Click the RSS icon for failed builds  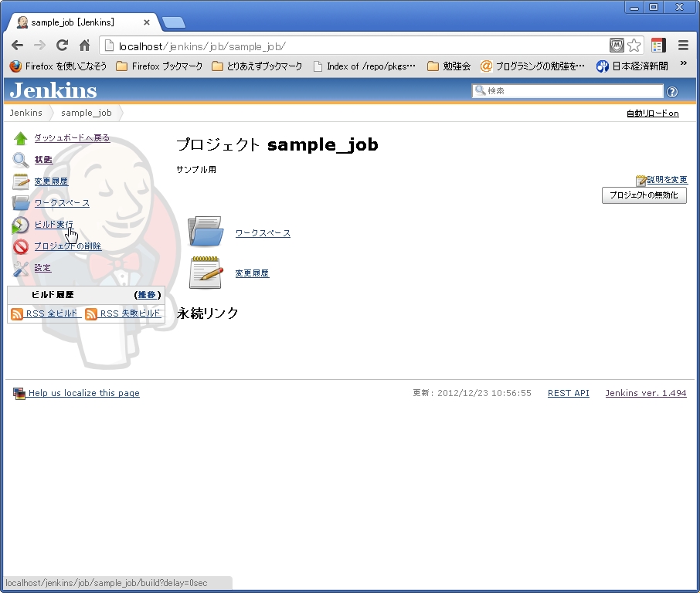pyautogui.click(x=91, y=314)
